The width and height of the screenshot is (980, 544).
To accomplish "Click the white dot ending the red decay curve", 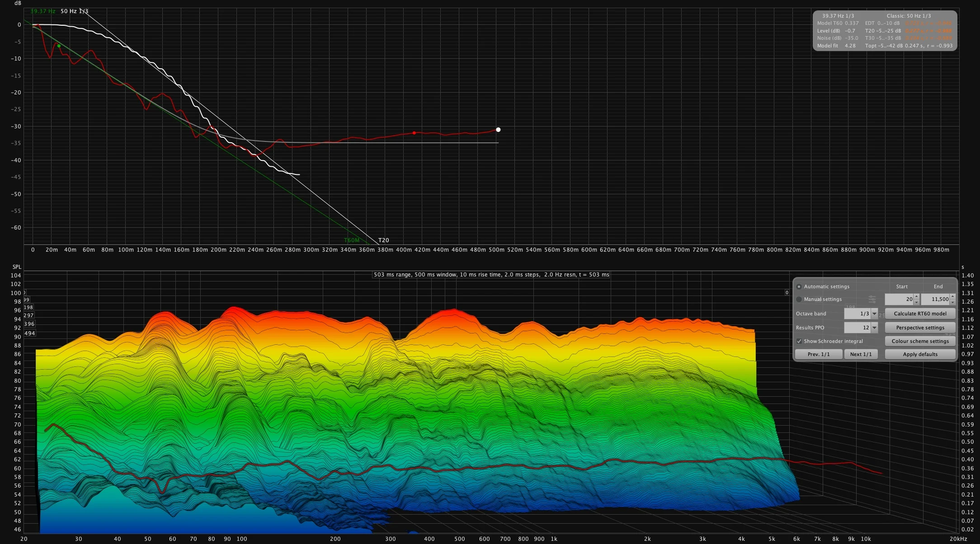I will click(498, 130).
